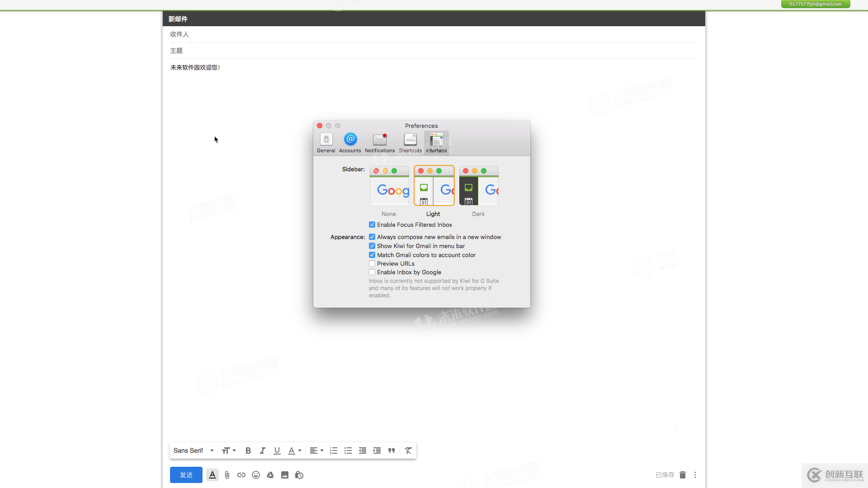Toggle Match Gmail colors to account color
Screen dimensions: 868x488
tap(372, 255)
